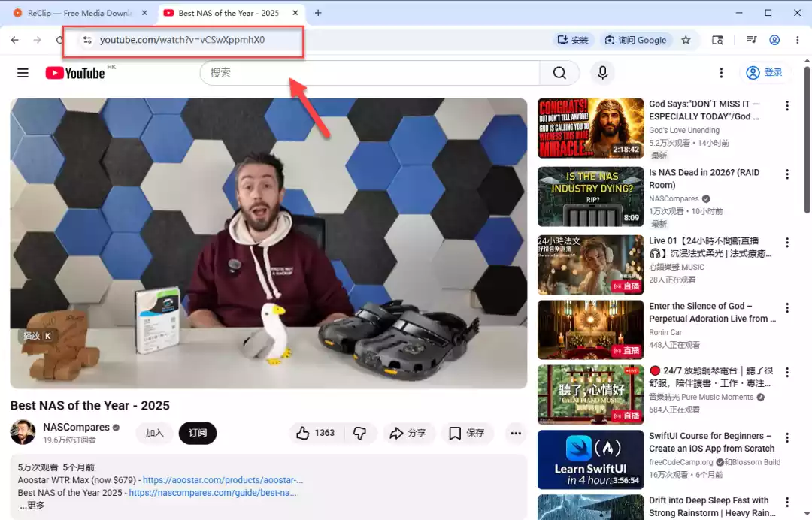Click the browser address bar URL
Screen dimensions: 812x520
182,40
